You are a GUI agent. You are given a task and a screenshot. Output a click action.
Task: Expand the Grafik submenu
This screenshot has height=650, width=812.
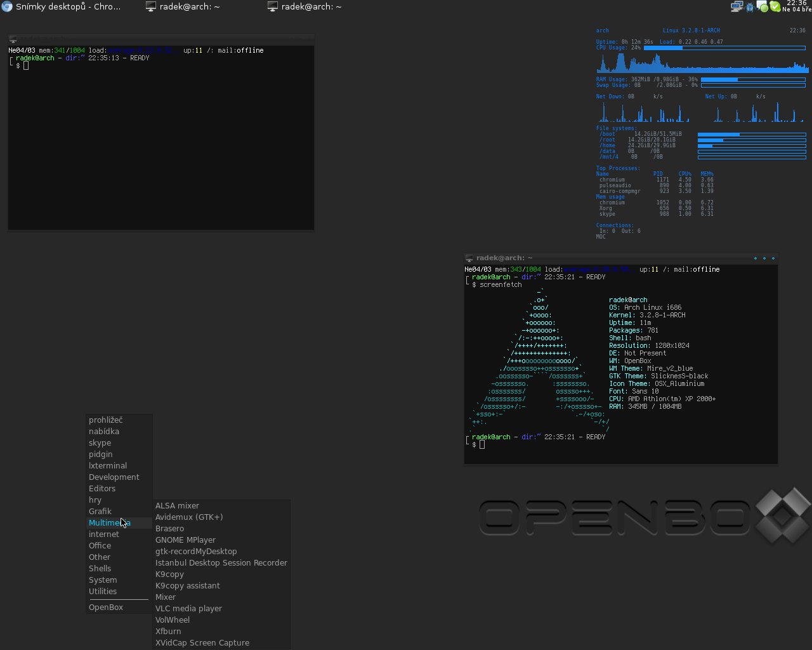click(119, 512)
